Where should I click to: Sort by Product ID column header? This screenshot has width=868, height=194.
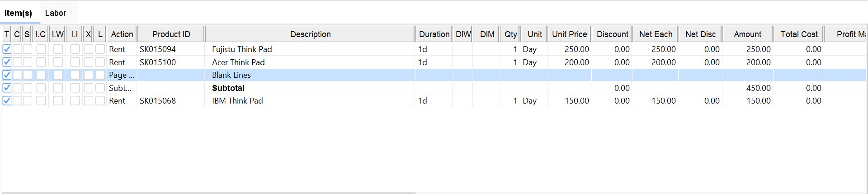tap(171, 34)
